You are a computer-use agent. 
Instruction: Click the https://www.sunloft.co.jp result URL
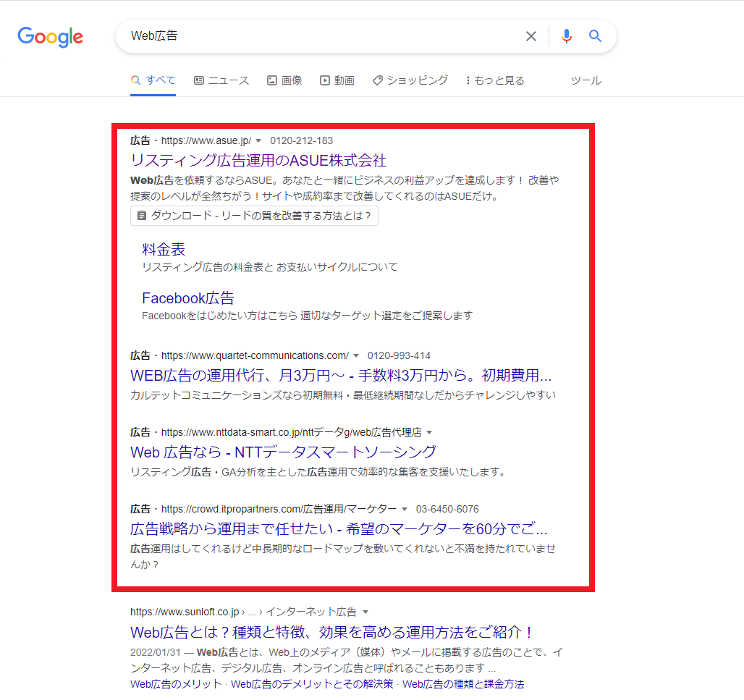point(185,612)
